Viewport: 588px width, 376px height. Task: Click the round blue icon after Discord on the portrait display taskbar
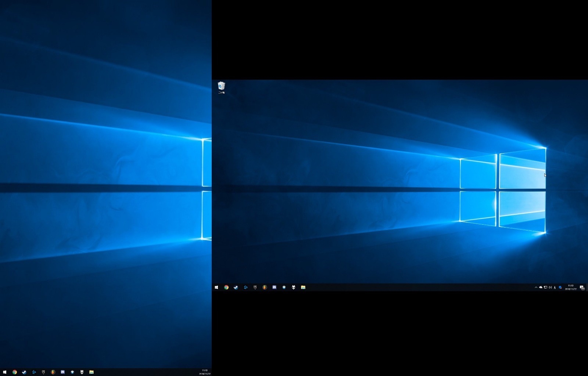click(x=72, y=372)
